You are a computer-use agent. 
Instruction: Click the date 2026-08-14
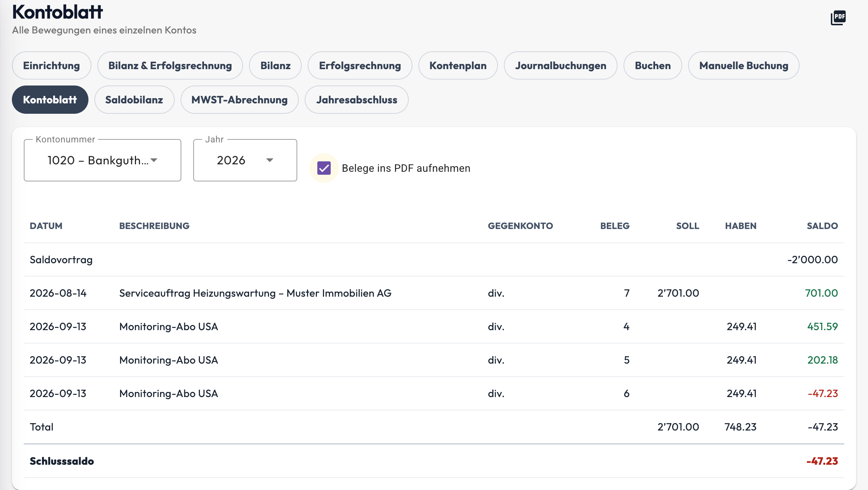coord(58,293)
